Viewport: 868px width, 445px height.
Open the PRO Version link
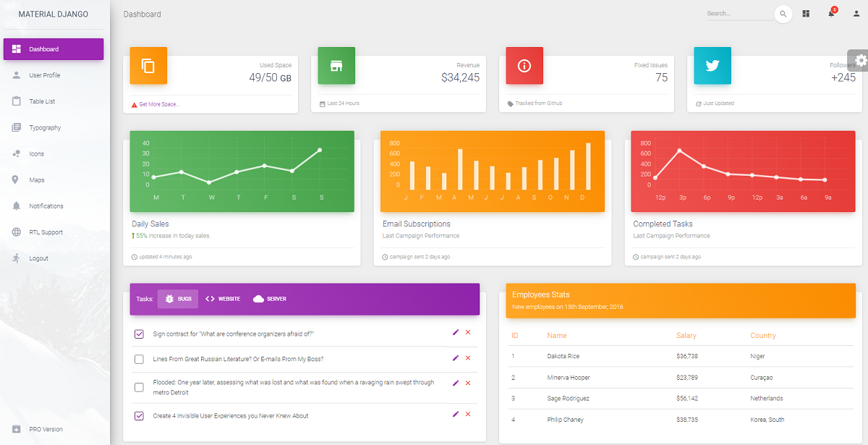point(46,429)
